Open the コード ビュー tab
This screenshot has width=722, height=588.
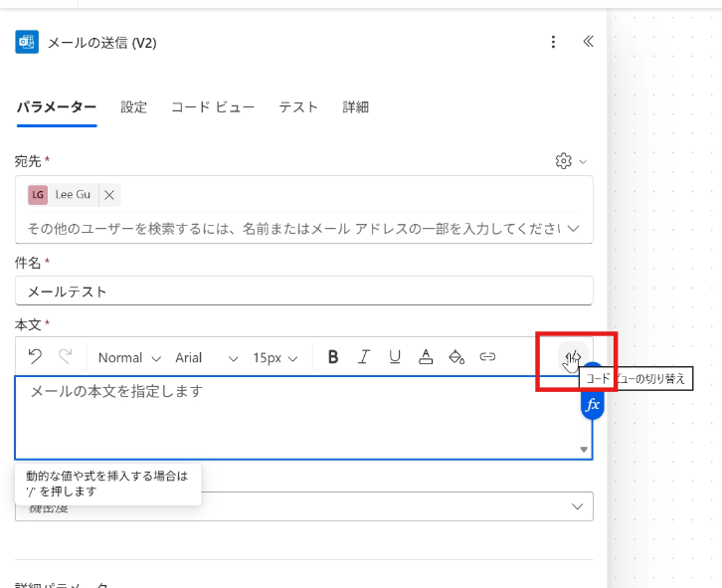(212, 107)
